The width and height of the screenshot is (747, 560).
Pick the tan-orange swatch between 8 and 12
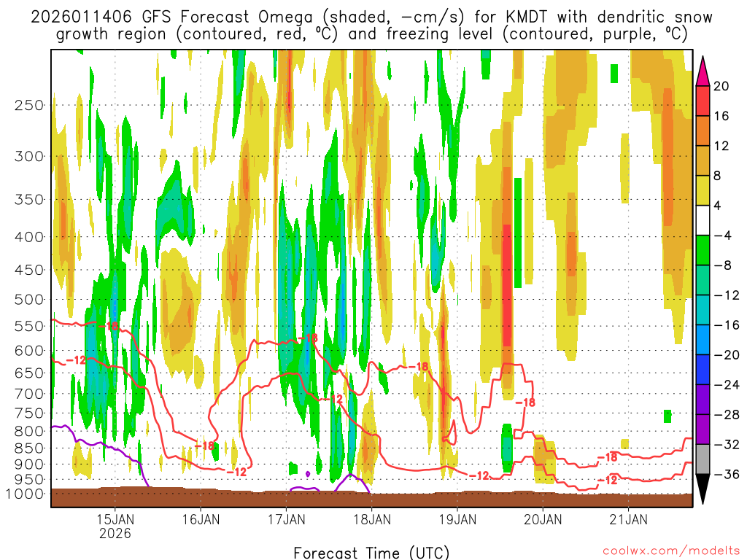tap(703, 161)
